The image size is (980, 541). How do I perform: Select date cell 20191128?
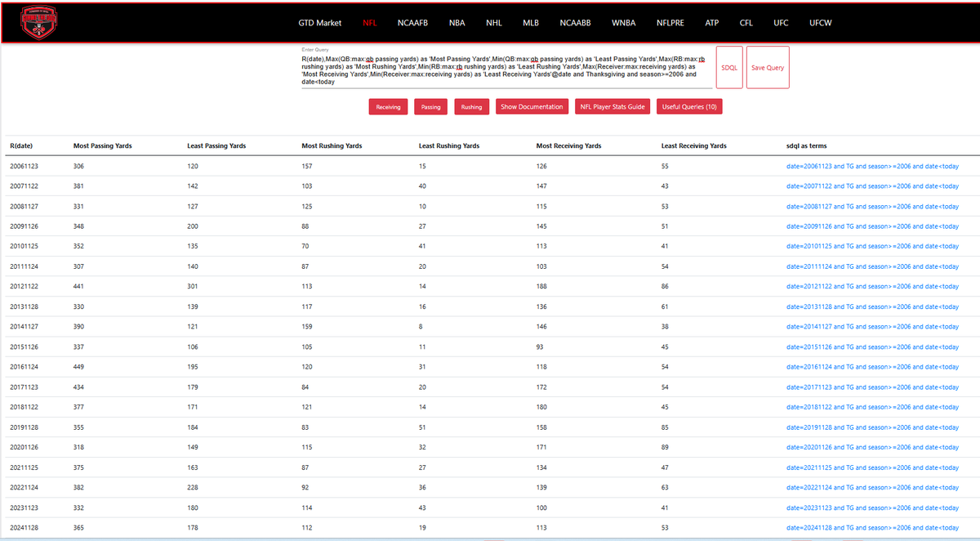(24, 427)
